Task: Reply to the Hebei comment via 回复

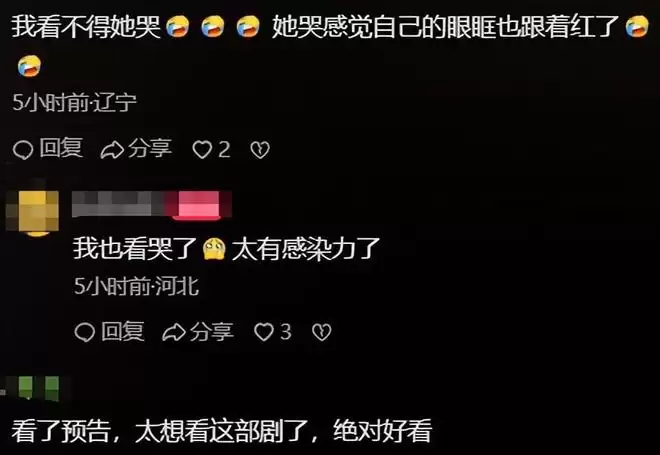Action: click(x=123, y=331)
